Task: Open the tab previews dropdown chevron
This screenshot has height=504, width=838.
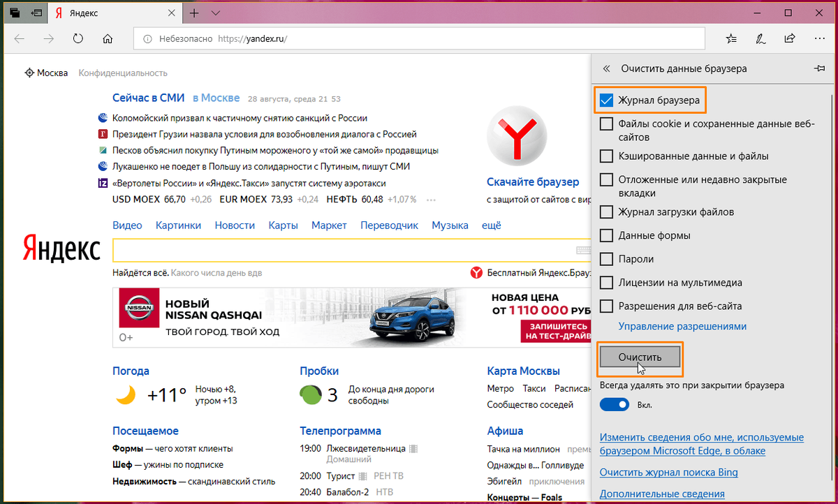Action: [x=216, y=13]
